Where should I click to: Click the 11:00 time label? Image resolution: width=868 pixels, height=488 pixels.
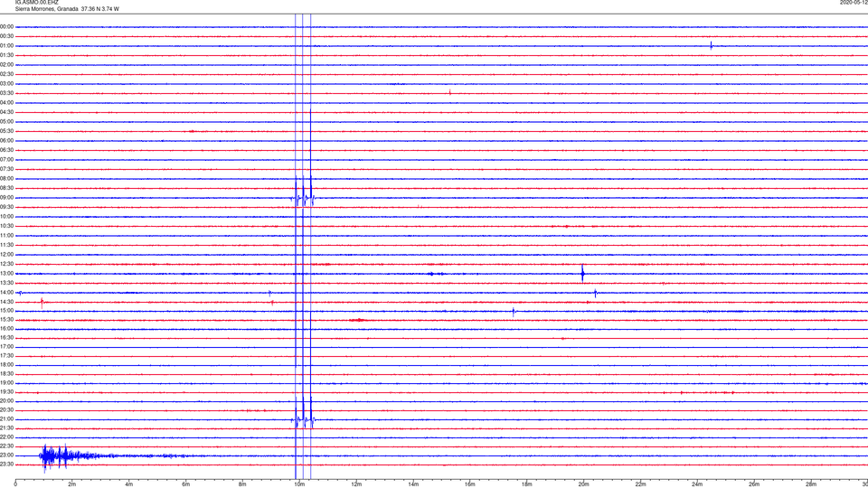point(6,236)
